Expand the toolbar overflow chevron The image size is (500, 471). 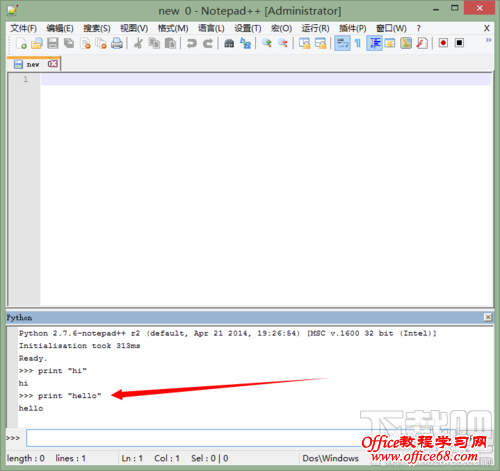pos(488,40)
